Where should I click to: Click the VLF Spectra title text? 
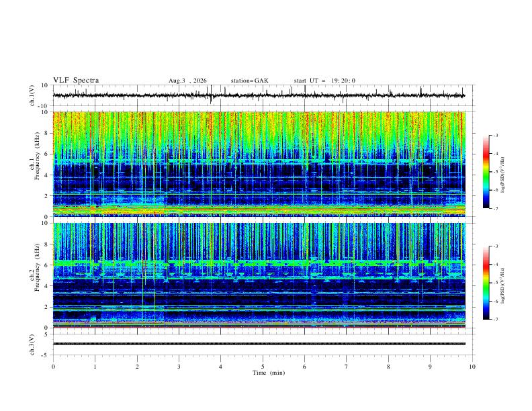(76, 81)
